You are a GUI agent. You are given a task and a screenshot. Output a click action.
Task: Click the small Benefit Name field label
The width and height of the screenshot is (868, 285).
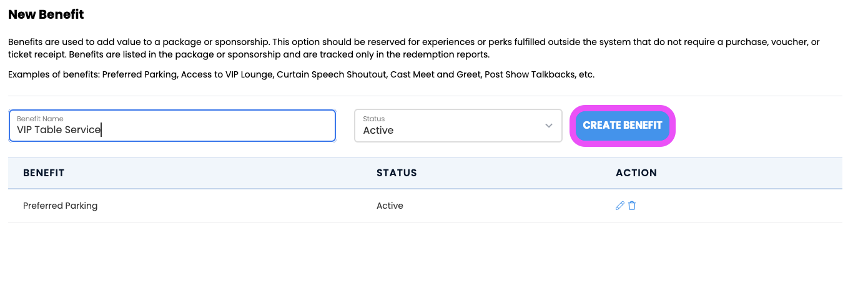[x=40, y=119]
